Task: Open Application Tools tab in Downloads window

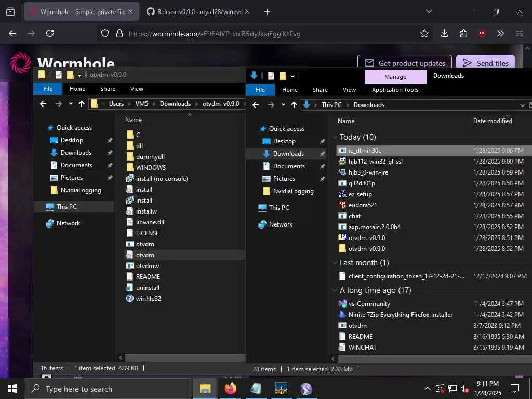Action: click(395, 90)
